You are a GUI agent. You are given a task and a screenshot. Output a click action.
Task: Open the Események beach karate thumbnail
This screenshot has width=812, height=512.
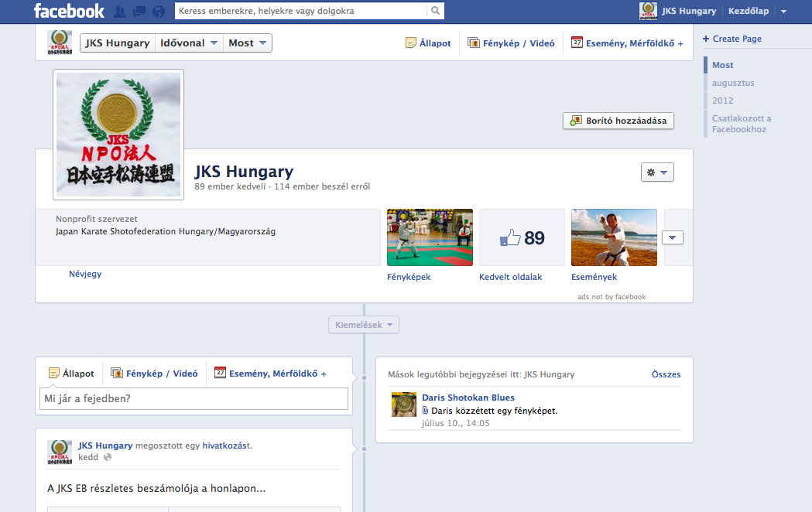pyautogui.click(x=614, y=237)
